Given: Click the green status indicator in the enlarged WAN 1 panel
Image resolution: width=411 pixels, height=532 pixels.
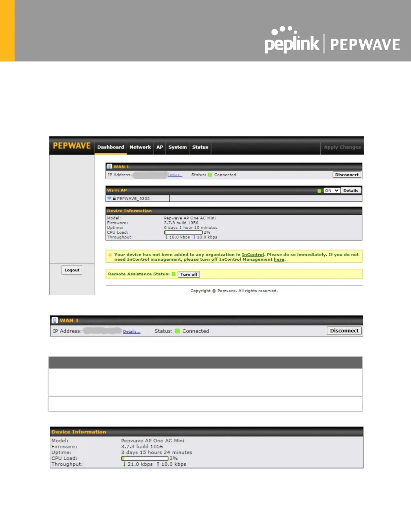Looking at the screenshot, I should (177, 331).
